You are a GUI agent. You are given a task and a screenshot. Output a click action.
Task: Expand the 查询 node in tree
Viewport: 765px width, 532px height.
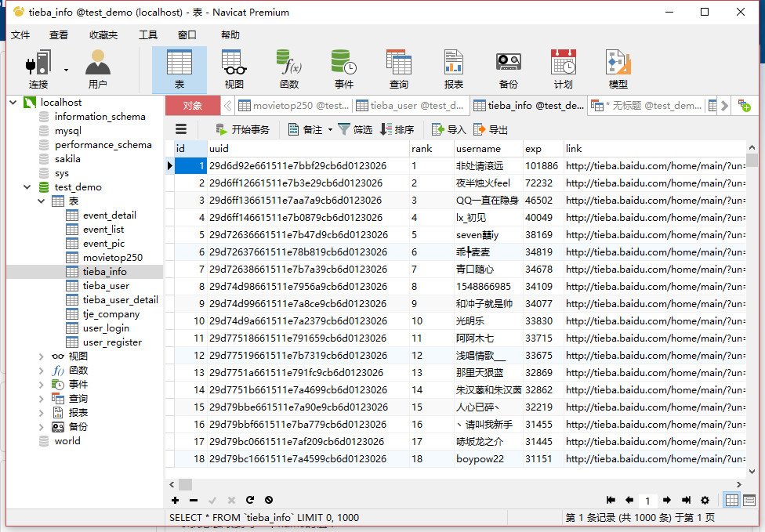42,399
